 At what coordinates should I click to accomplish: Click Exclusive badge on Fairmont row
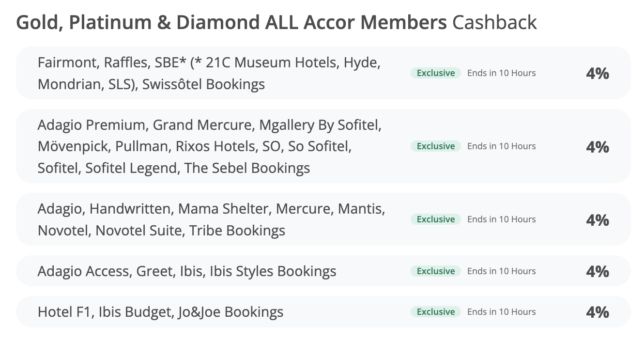(x=436, y=73)
